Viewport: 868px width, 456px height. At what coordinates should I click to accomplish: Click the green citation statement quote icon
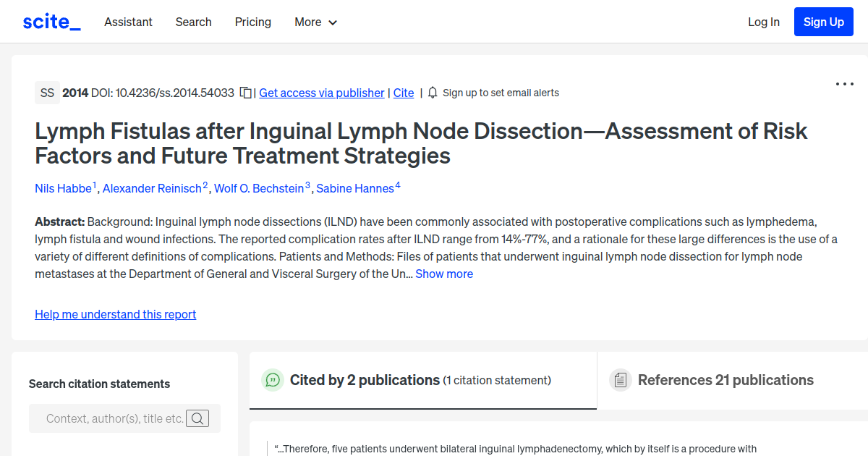[x=273, y=379]
